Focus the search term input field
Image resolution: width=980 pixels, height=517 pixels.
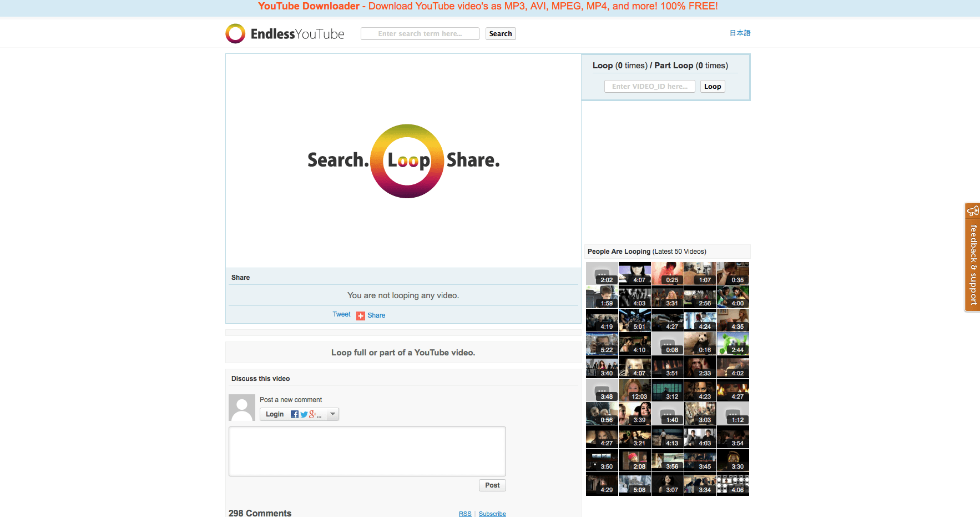coord(420,33)
